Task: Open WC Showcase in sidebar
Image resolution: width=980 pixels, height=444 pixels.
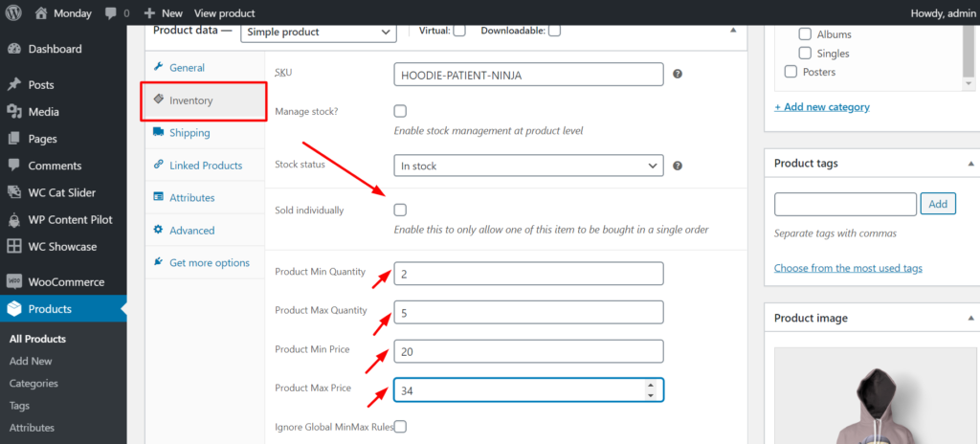Action: tap(62, 247)
